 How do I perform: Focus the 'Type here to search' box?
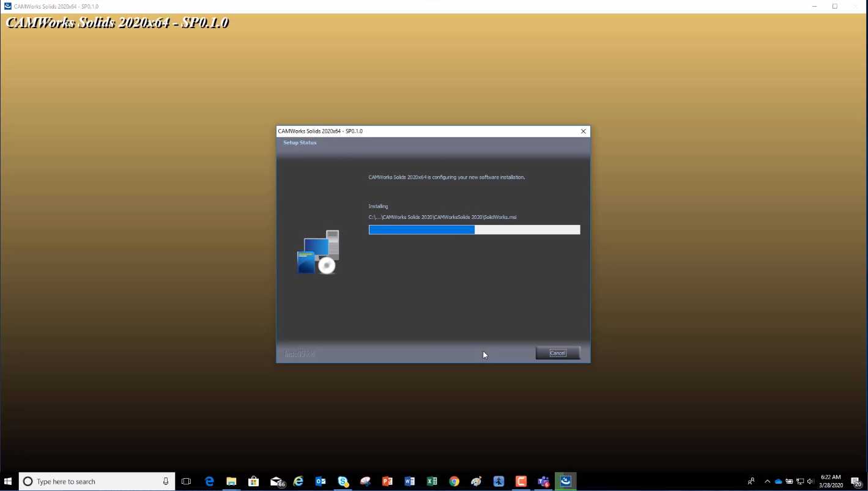pyautogui.click(x=97, y=481)
